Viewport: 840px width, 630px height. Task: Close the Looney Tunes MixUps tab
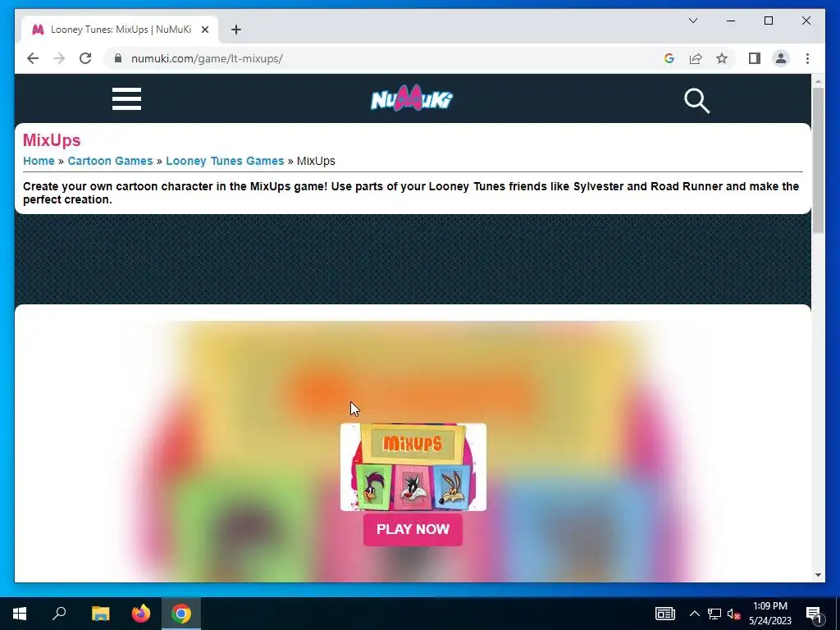(x=204, y=30)
